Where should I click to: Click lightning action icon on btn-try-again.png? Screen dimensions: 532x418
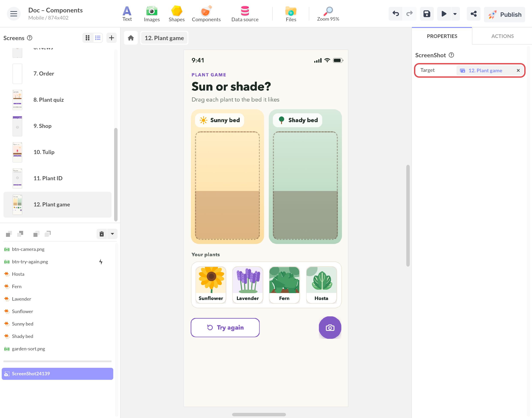pos(101,262)
